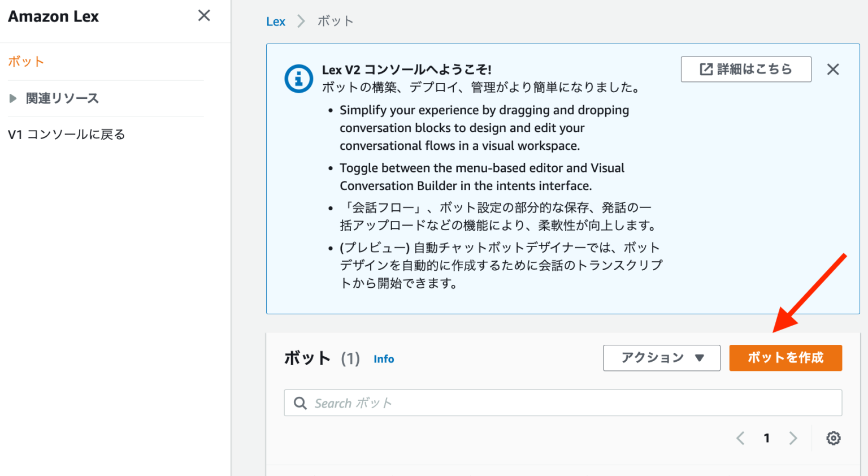Open 詳細はこちら for more details
Screen dimensions: 868x476
(746, 69)
